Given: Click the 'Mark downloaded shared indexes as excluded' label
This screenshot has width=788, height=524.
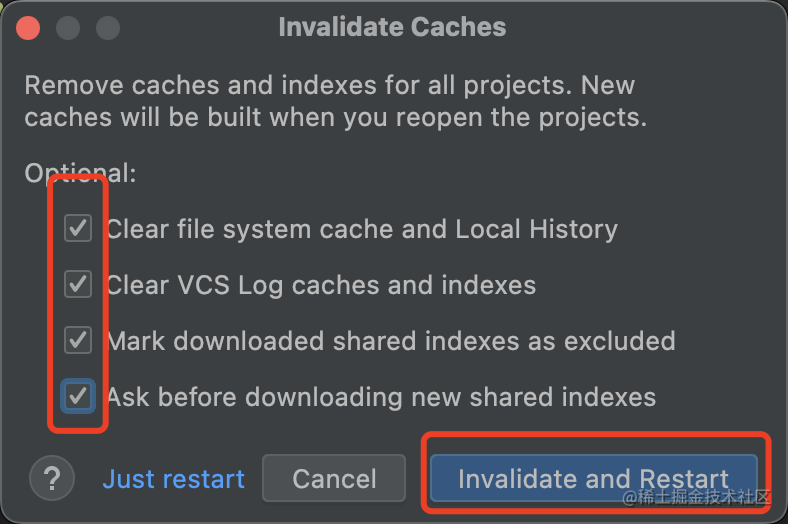Looking at the screenshot, I should 391,341.
